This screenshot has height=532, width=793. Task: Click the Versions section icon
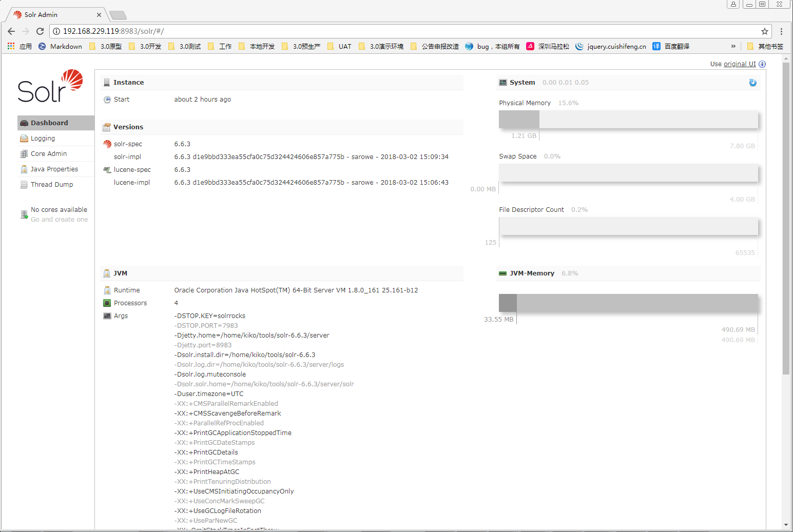point(107,127)
